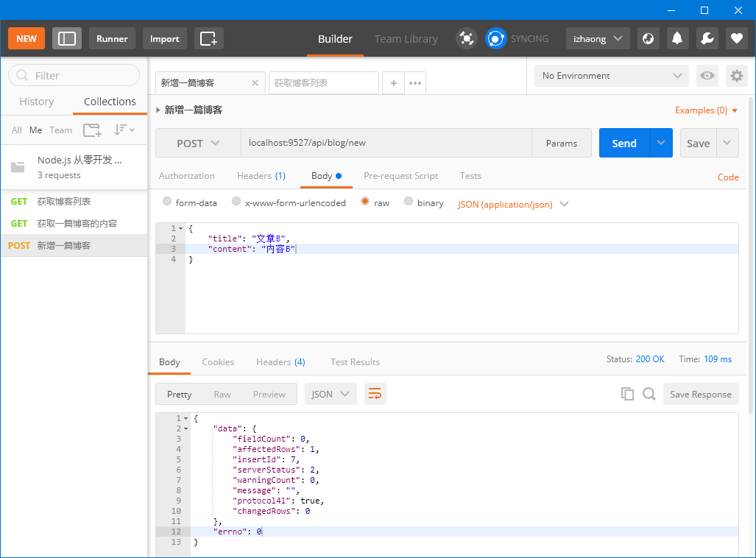
Task: Open the response Cookies tab
Action: click(218, 362)
